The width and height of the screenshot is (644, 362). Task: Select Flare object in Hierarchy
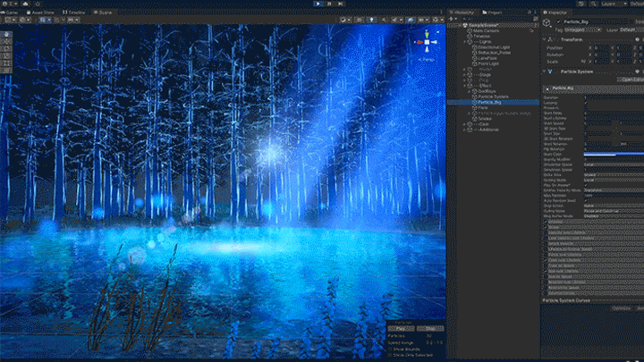(x=483, y=107)
